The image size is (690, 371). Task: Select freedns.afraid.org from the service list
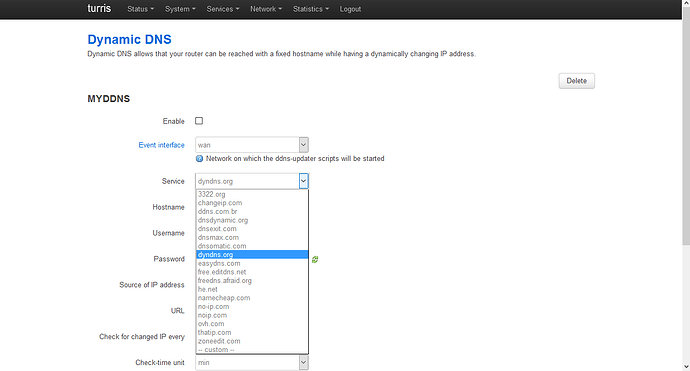(252, 280)
